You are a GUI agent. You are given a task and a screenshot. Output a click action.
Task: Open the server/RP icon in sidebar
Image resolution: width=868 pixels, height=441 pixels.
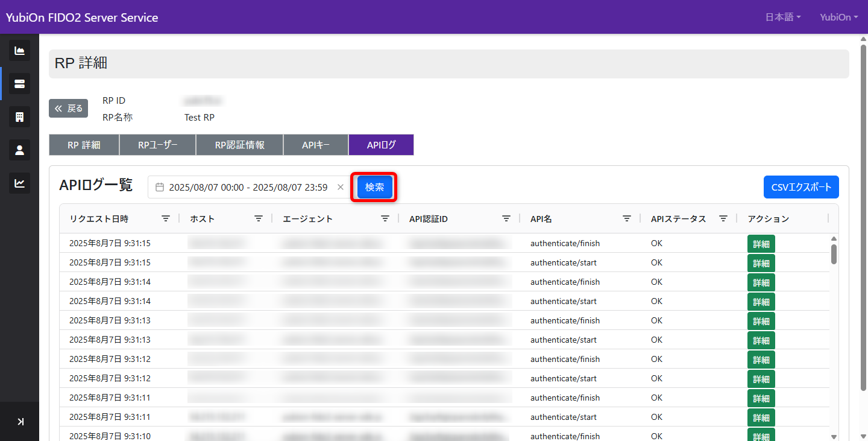(x=19, y=84)
